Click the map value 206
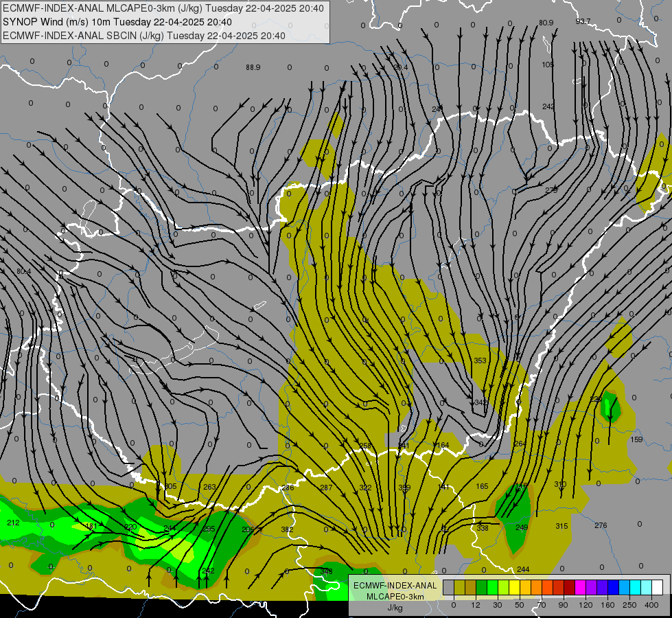Viewport: 672px width, 618px height. [248, 529]
